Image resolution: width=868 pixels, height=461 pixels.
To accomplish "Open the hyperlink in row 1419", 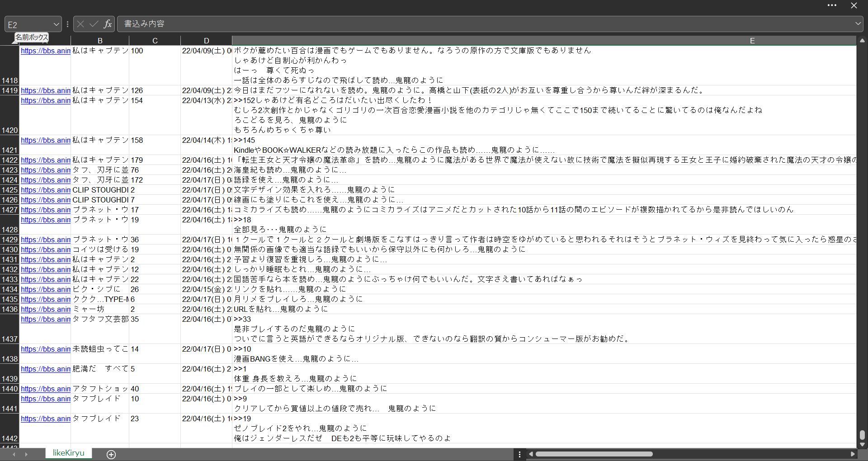I will click(45, 91).
